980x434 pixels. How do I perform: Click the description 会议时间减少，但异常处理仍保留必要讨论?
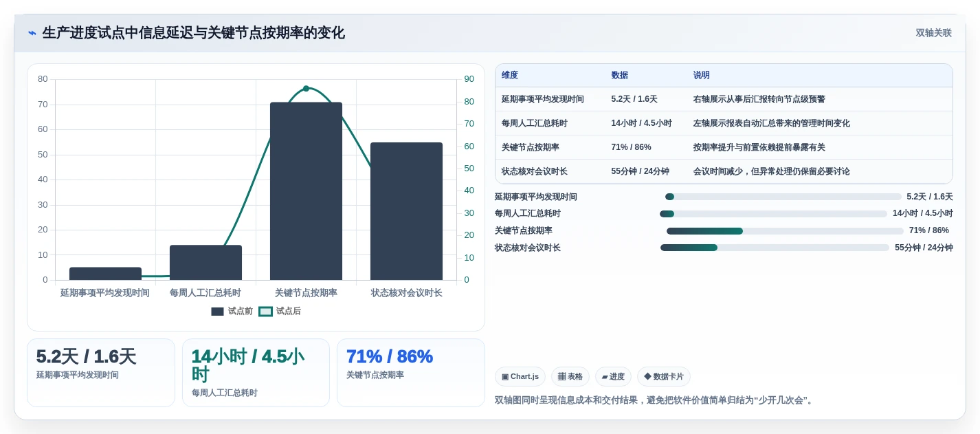[772, 172]
